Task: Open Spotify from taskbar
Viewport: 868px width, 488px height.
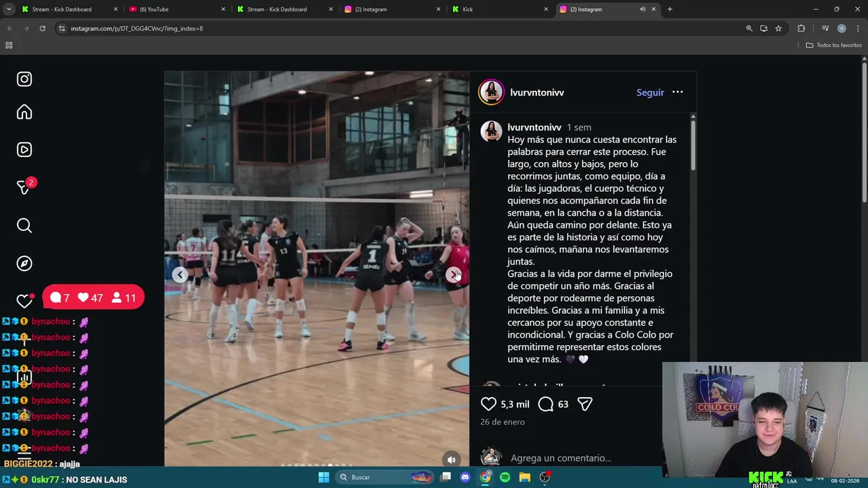Action: (505, 477)
